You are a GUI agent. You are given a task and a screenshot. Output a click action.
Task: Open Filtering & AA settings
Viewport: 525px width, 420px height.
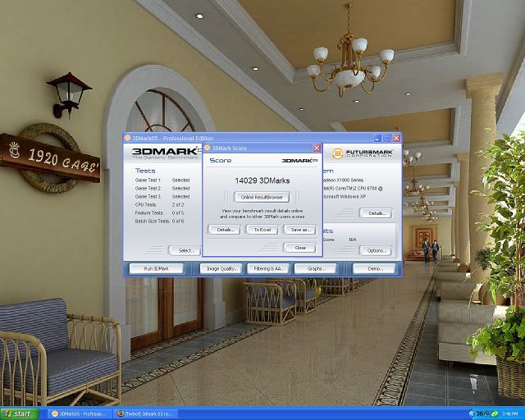tap(268, 268)
